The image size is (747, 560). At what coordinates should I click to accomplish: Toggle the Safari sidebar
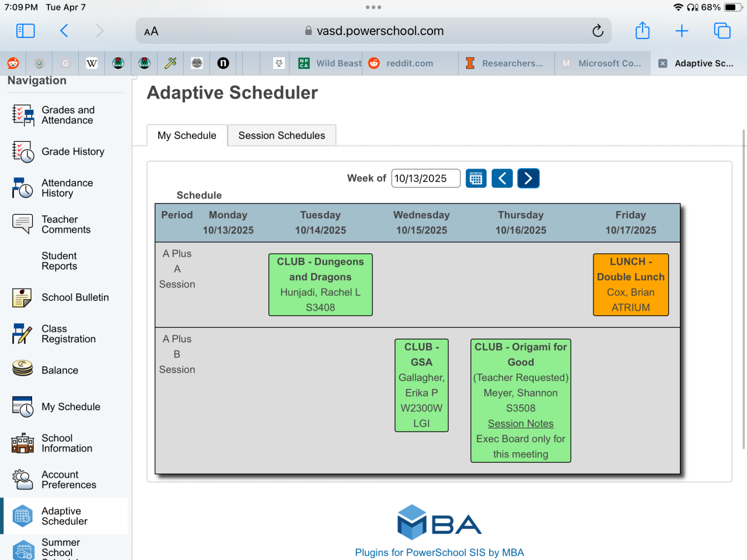pyautogui.click(x=26, y=31)
